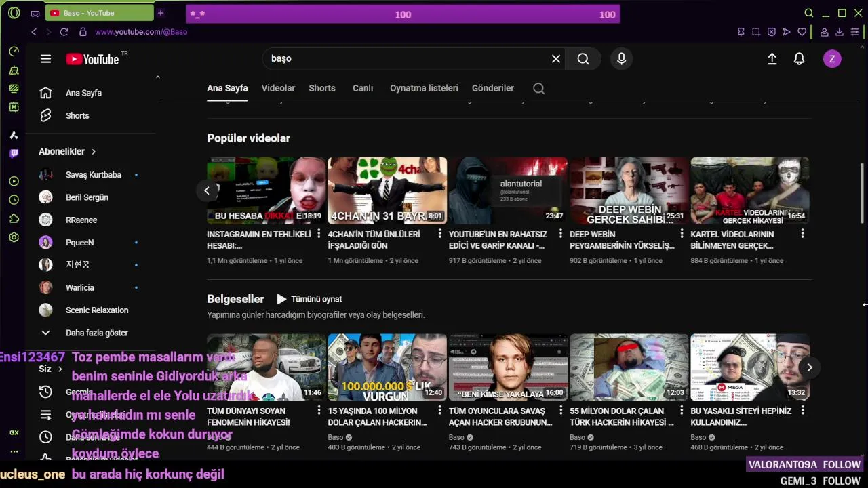
Task: Open options for DEEP WEBİN PEYGAMBERİNİN video
Action: pos(682,234)
